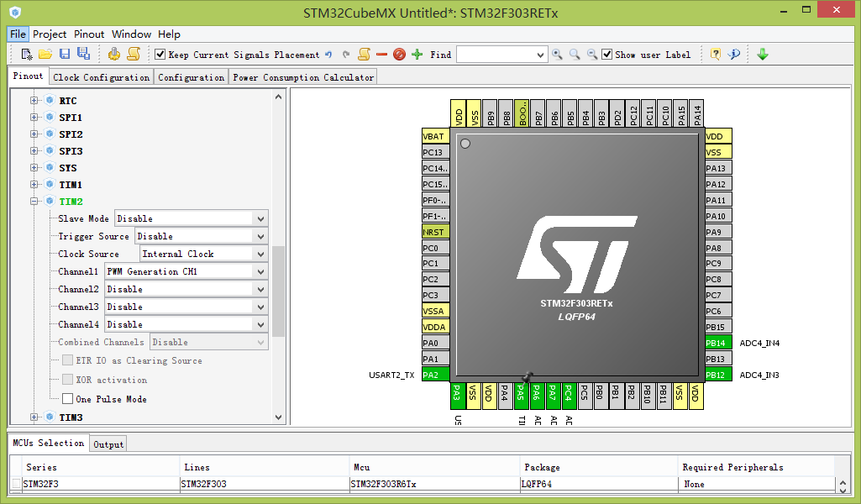Click the STM32CubeMX title bar icon
The width and height of the screenshot is (861, 504).
click(15, 12)
